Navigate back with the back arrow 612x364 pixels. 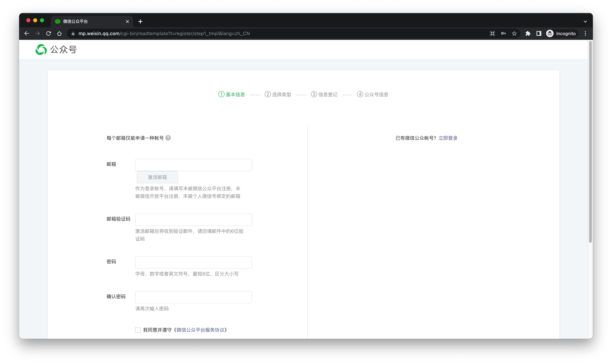(27, 34)
